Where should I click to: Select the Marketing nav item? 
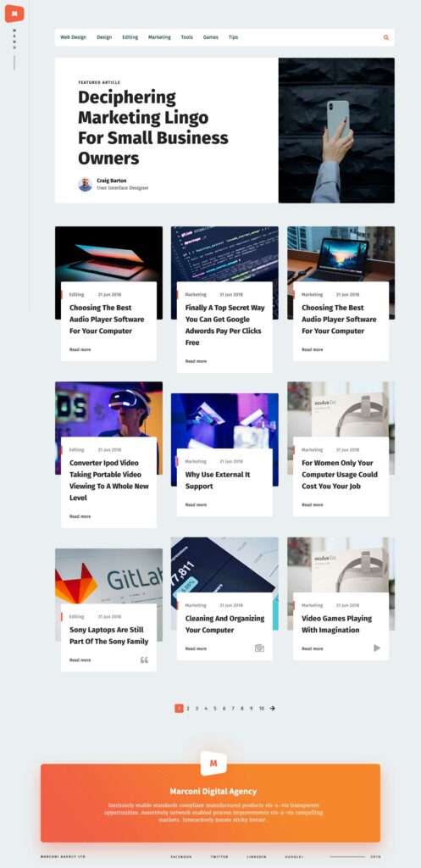click(159, 37)
